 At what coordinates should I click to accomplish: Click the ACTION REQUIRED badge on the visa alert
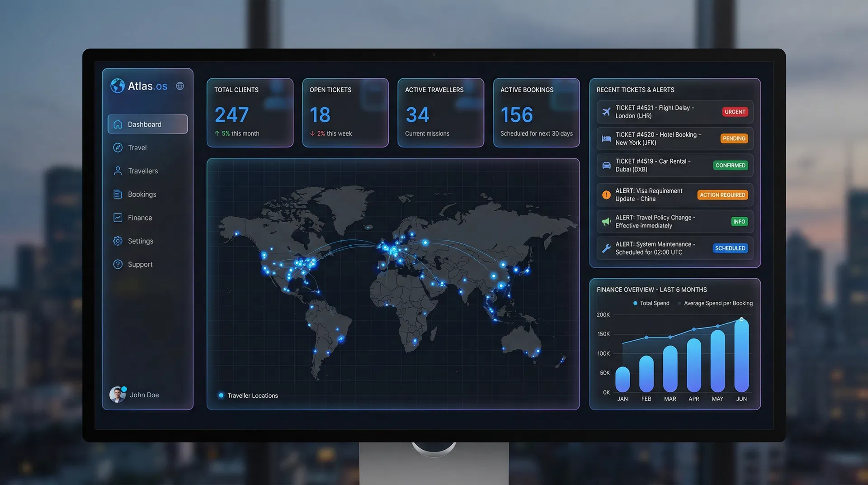pyautogui.click(x=722, y=195)
